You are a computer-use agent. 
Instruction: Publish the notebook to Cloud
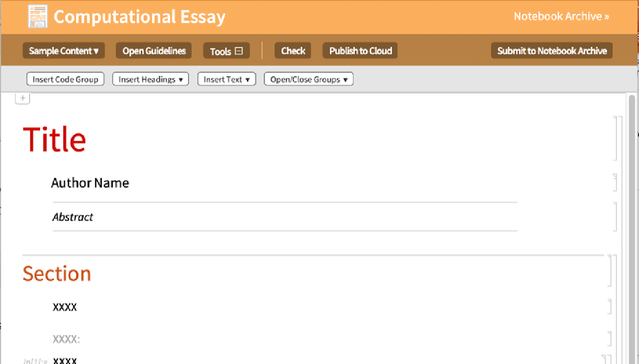click(x=360, y=51)
